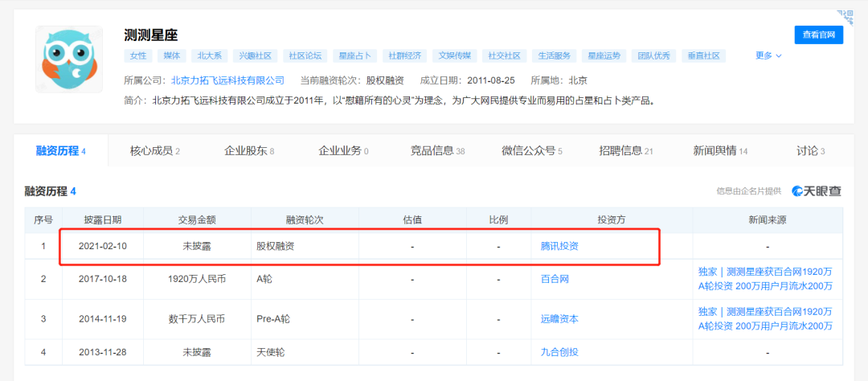Switch to the 竞品信息 tab

click(x=437, y=150)
